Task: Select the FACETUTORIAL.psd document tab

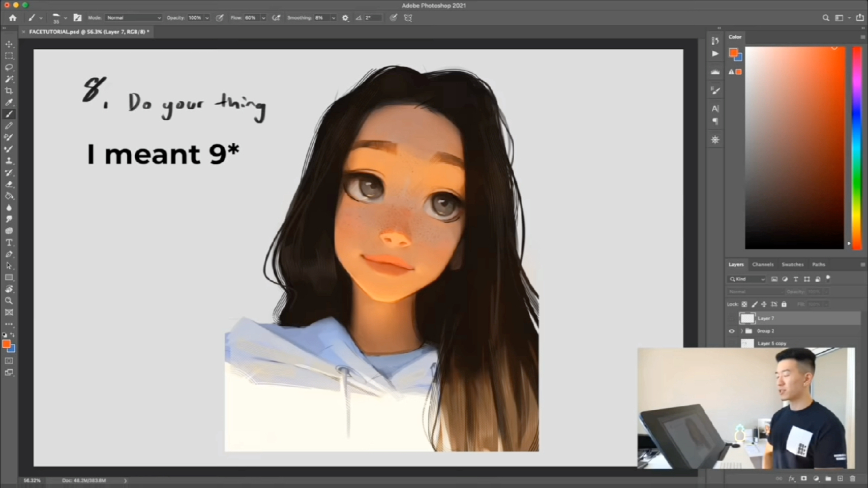Action: pos(88,32)
